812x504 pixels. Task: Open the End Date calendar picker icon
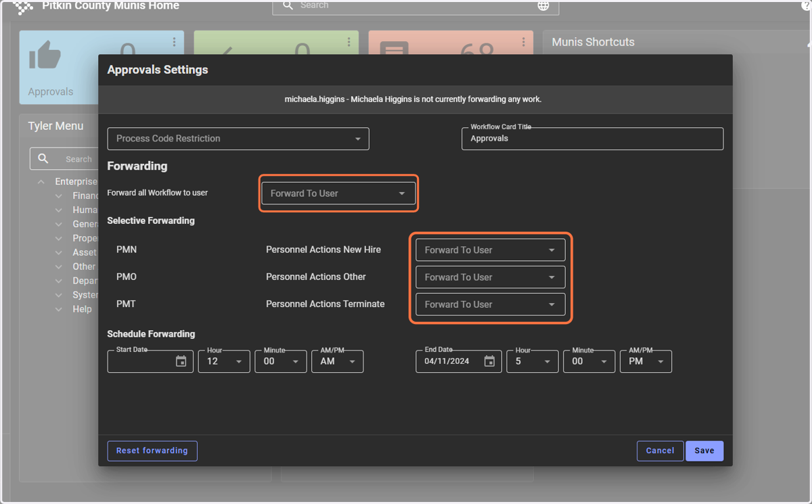click(490, 361)
